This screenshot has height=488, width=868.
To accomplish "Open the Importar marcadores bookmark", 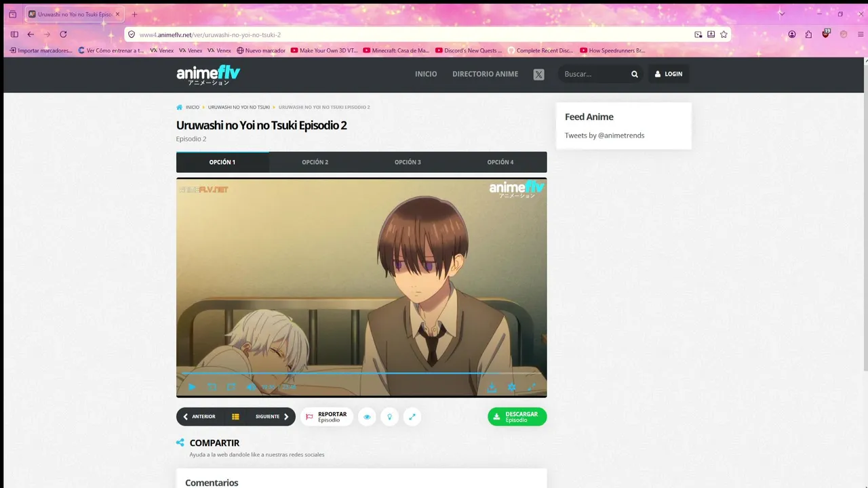I will (41, 51).
